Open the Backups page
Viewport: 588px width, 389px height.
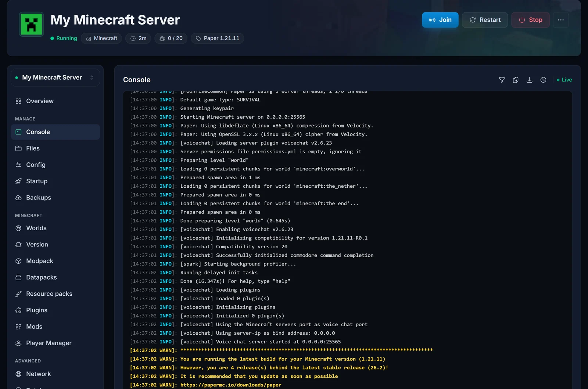pyautogui.click(x=55, y=198)
